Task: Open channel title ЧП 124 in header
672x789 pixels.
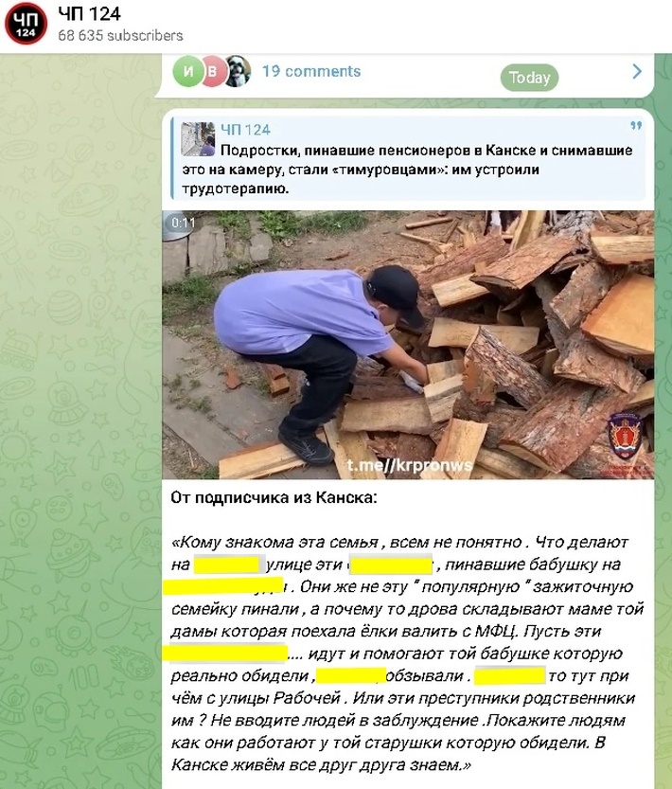Action: pos(89,13)
